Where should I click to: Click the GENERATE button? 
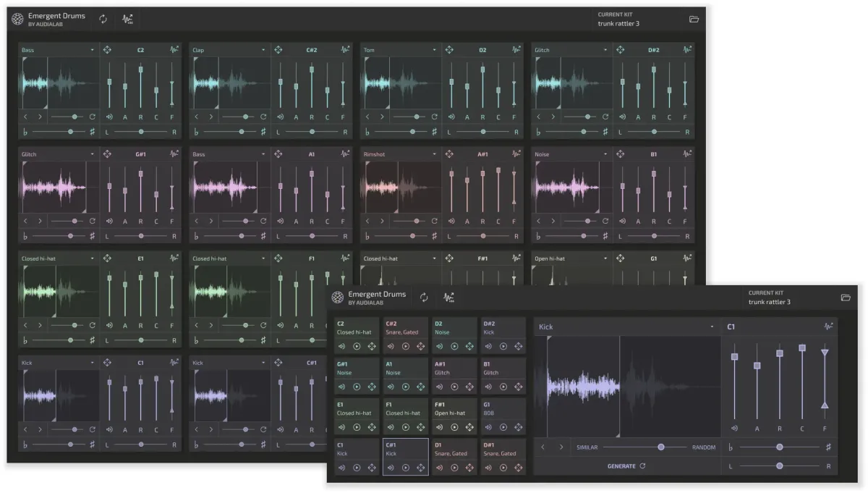(626, 466)
